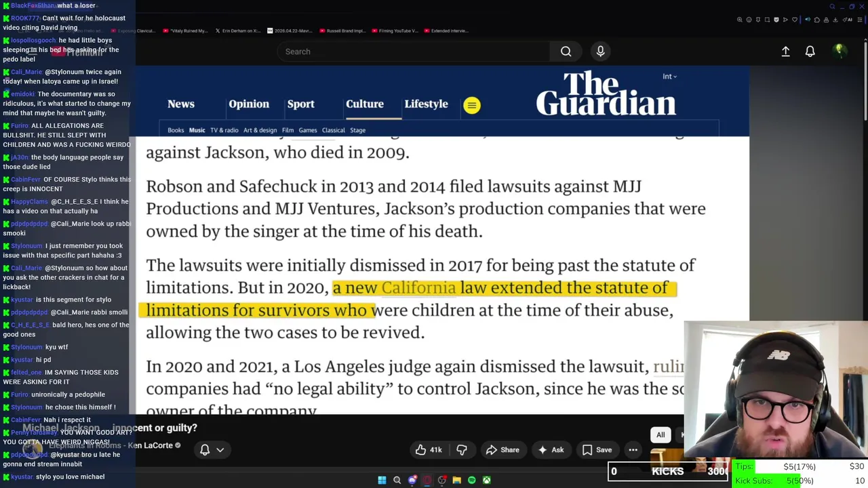Screen dimensions: 868x488
Task: Open YouTube notifications bell
Action: 810,52
